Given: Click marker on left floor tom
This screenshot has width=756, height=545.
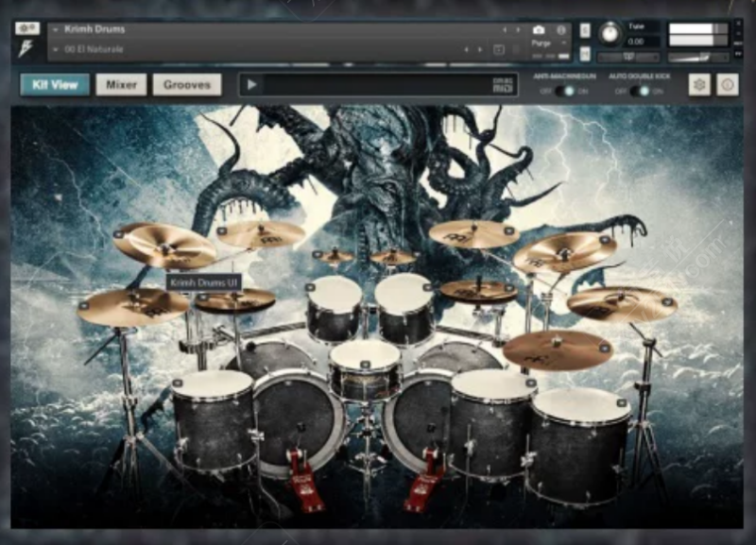Looking at the screenshot, I should tap(177, 383).
